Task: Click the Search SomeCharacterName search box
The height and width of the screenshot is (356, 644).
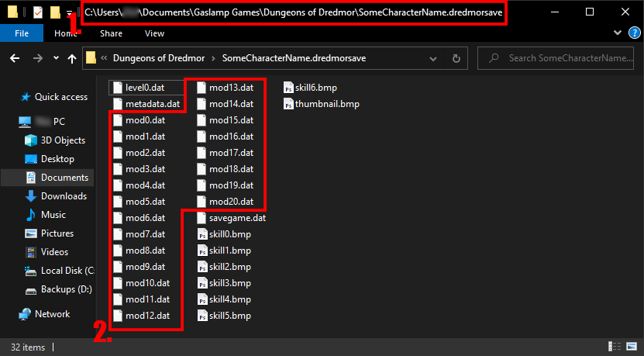Action: click(556, 58)
